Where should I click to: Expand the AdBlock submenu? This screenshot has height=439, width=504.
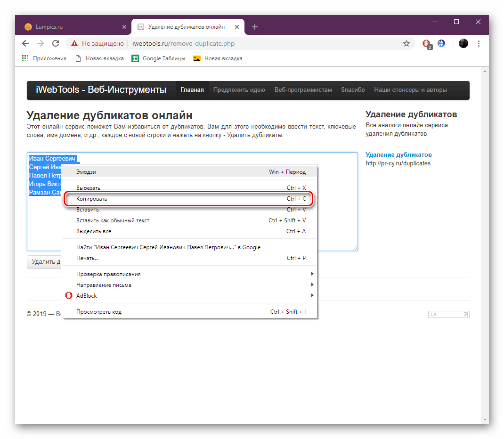click(x=87, y=295)
